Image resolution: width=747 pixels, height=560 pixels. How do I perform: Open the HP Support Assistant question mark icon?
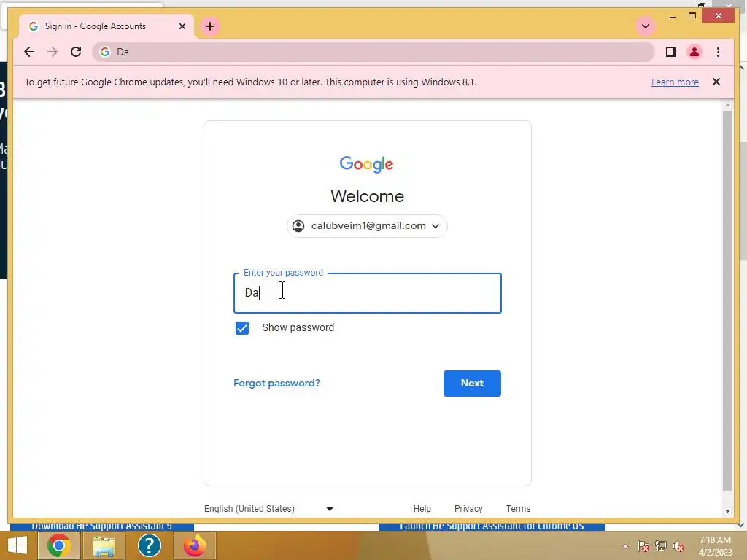pos(149,545)
